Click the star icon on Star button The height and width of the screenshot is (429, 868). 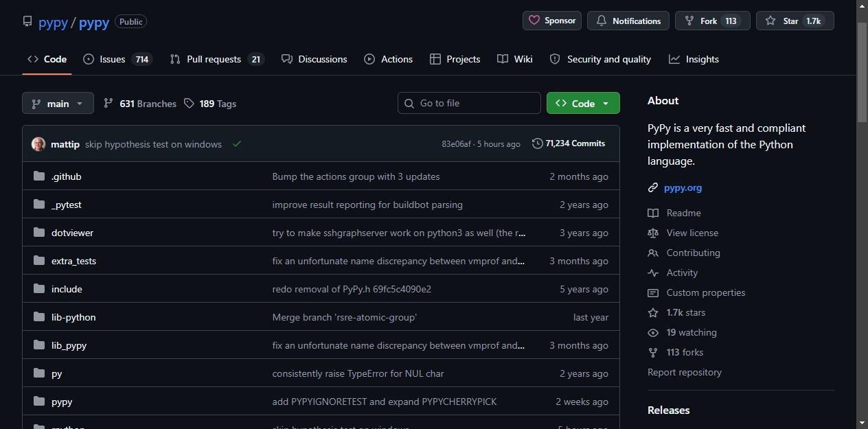[770, 21]
